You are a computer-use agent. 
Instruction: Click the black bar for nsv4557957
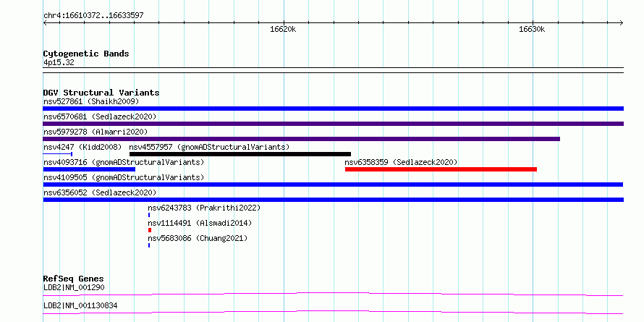coord(240,154)
